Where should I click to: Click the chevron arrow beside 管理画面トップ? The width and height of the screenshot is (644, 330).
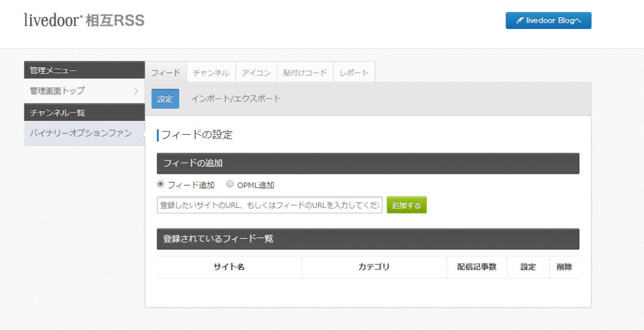point(136,91)
